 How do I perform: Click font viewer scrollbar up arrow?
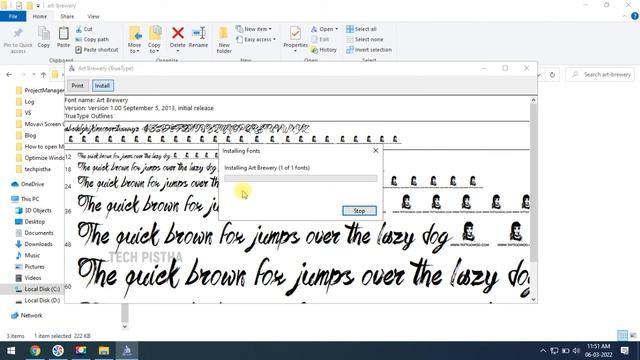pos(533,100)
